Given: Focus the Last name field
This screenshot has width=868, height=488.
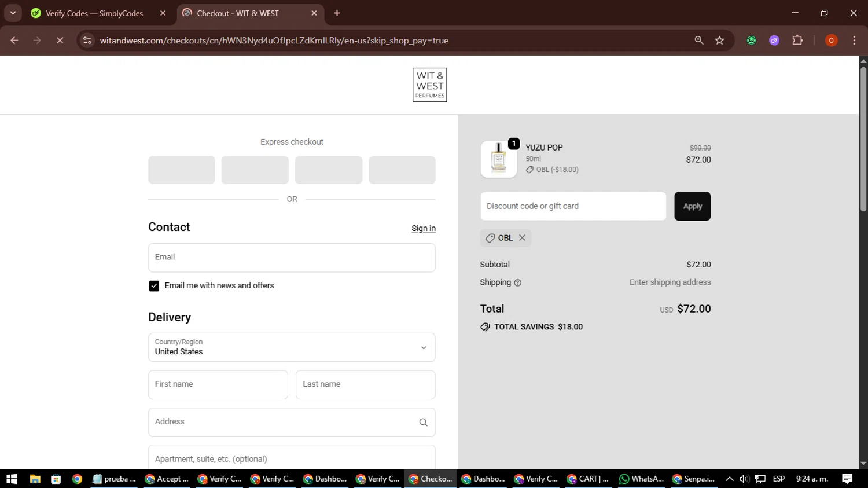Looking at the screenshot, I should tap(365, 385).
